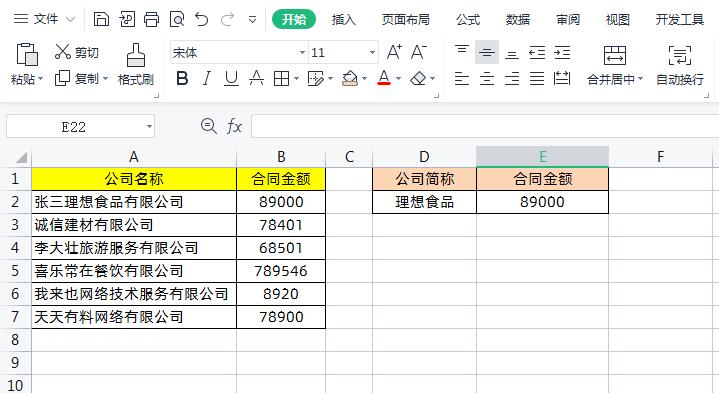Align text left

click(x=462, y=78)
